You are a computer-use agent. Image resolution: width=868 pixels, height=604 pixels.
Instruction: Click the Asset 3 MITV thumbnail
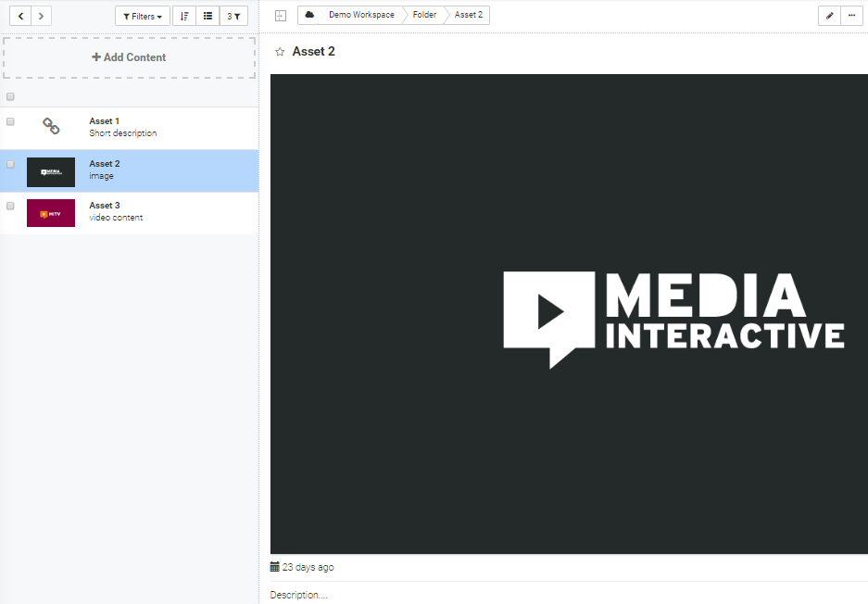51,213
